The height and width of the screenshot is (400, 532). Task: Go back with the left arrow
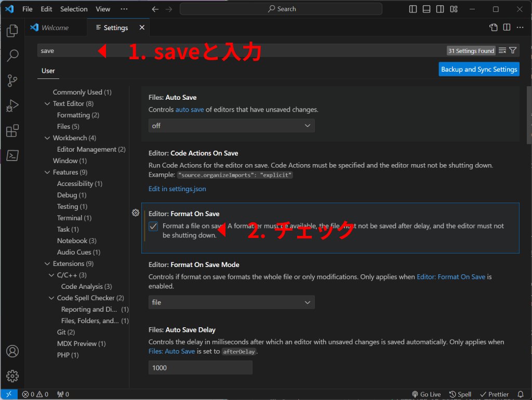pyautogui.click(x=155, y=9)
